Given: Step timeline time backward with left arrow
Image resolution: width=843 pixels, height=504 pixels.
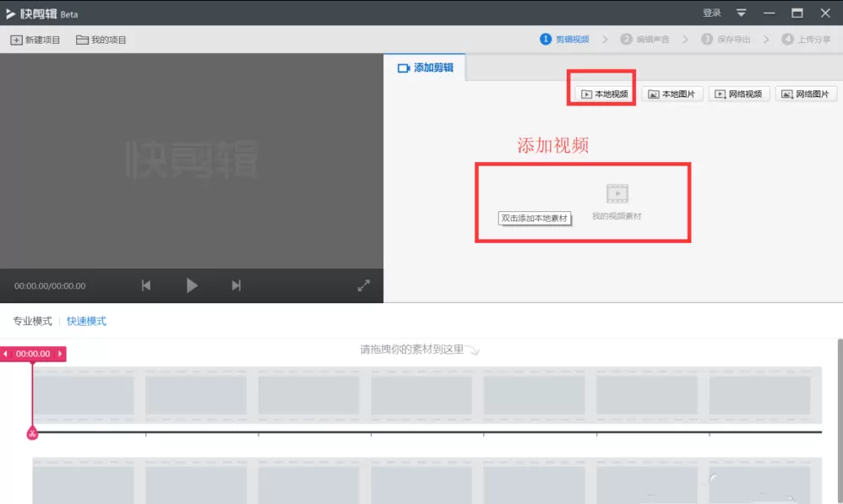Looking at the screenshot, I should pyautogui.click(x=5, y=354).
